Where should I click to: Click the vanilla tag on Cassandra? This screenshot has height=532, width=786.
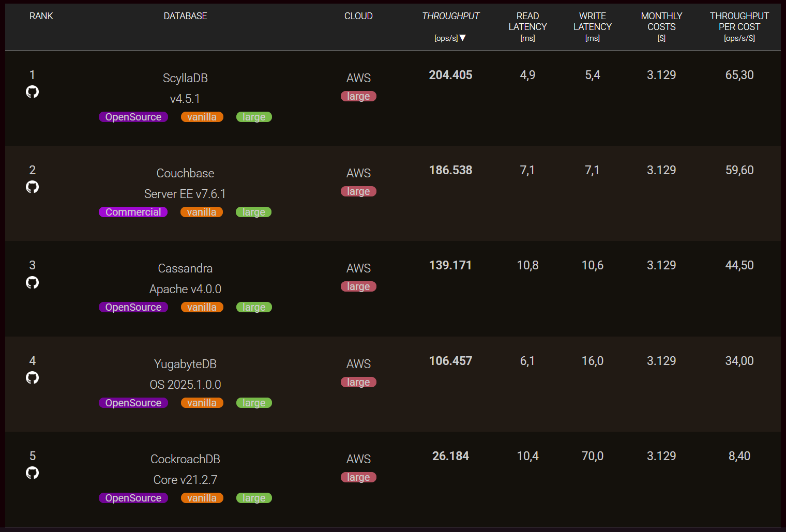pos(202,307)
